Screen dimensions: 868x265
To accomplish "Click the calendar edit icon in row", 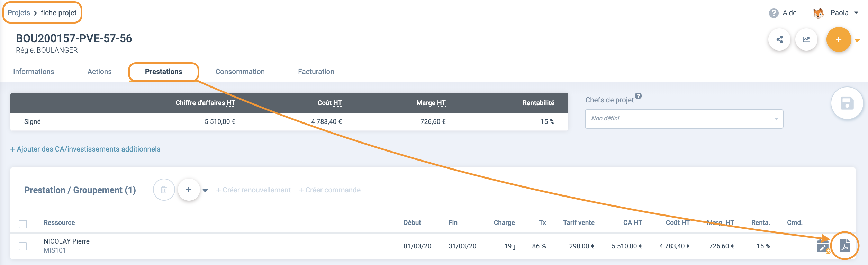I will pos(823,246).
